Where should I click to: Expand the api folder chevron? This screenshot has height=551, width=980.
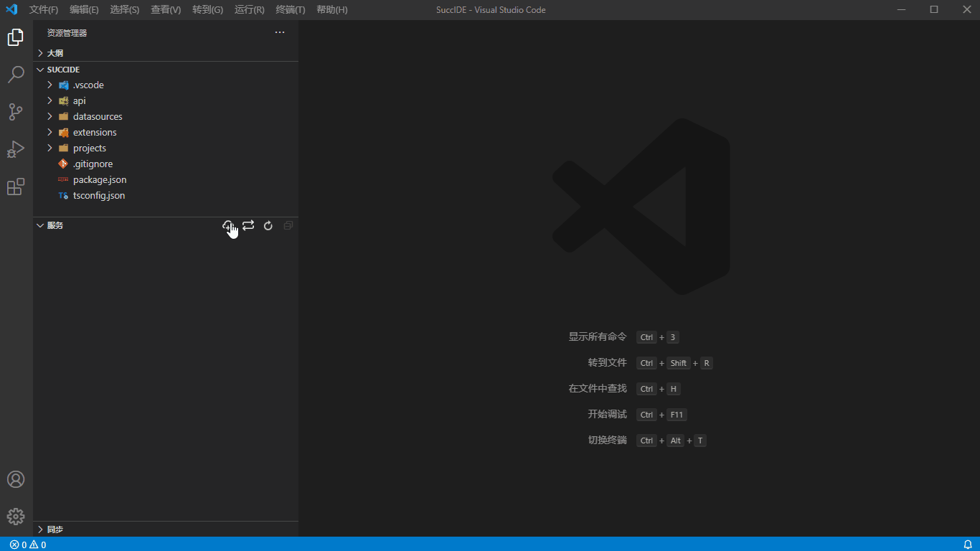[50, 101]
